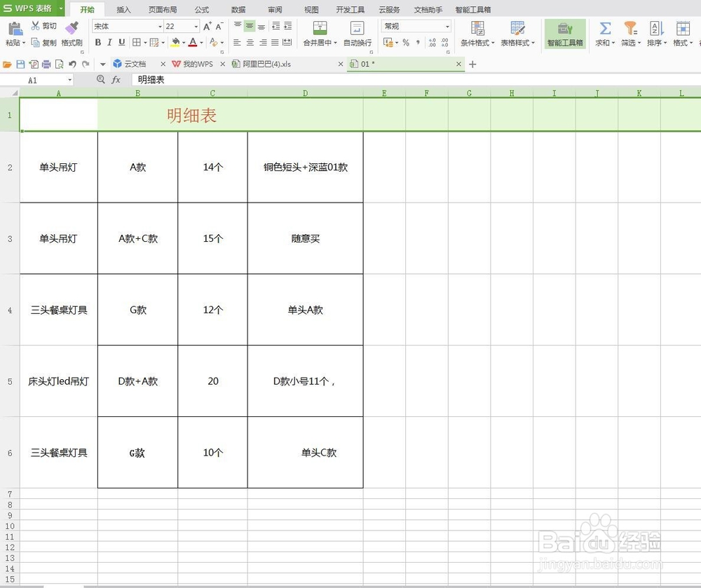Enable underline formatting

pos(121,42)
